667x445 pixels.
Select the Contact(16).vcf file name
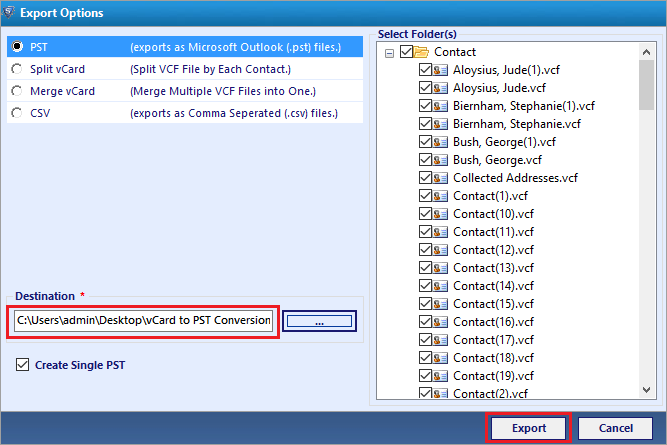pyautogui.click(x=493, y=322)
